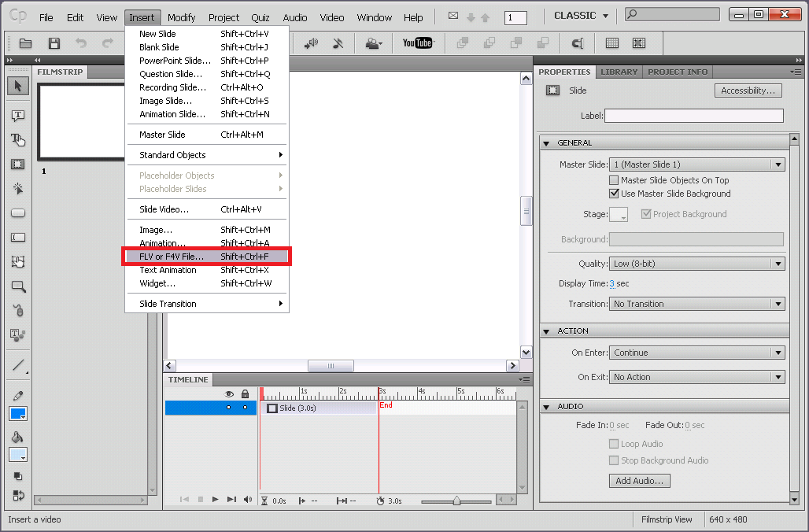Open the CLASSIC workspace dropdown

pyautogui.click(x=581, y=16)
